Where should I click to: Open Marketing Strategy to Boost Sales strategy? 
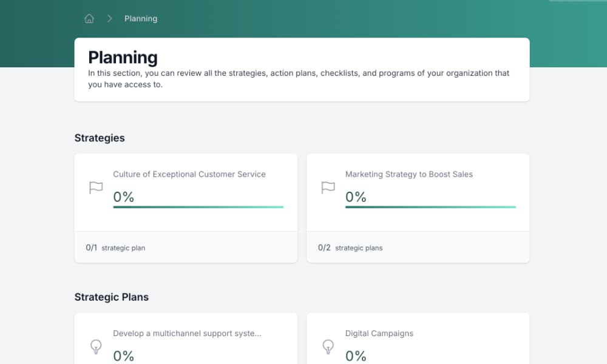[409, 174]
